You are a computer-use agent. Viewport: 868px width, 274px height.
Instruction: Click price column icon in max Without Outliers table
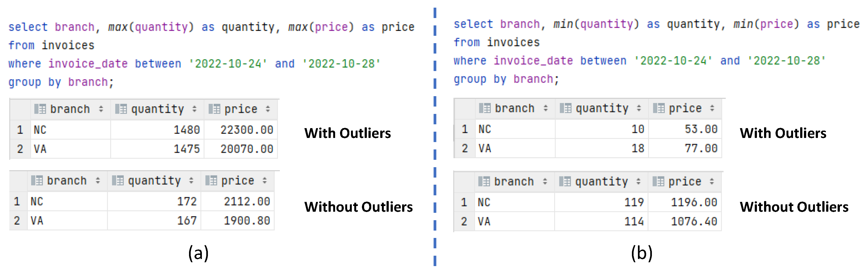coord(211,181)
